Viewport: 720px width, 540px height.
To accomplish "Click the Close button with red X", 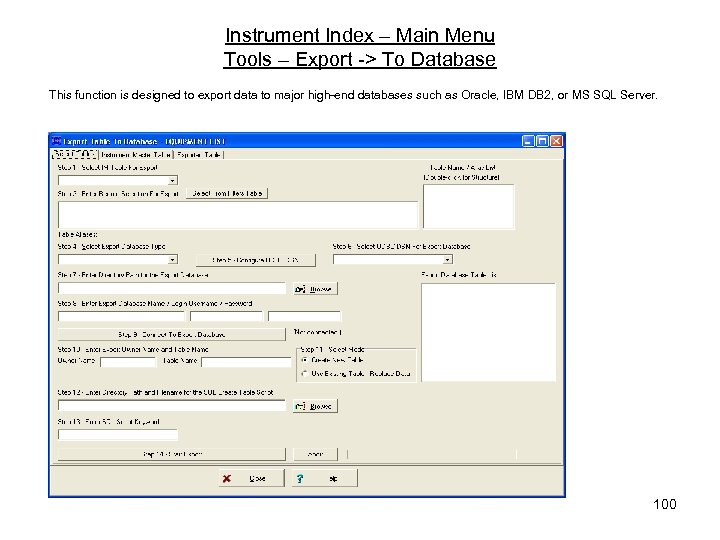I will click(252, 478).
